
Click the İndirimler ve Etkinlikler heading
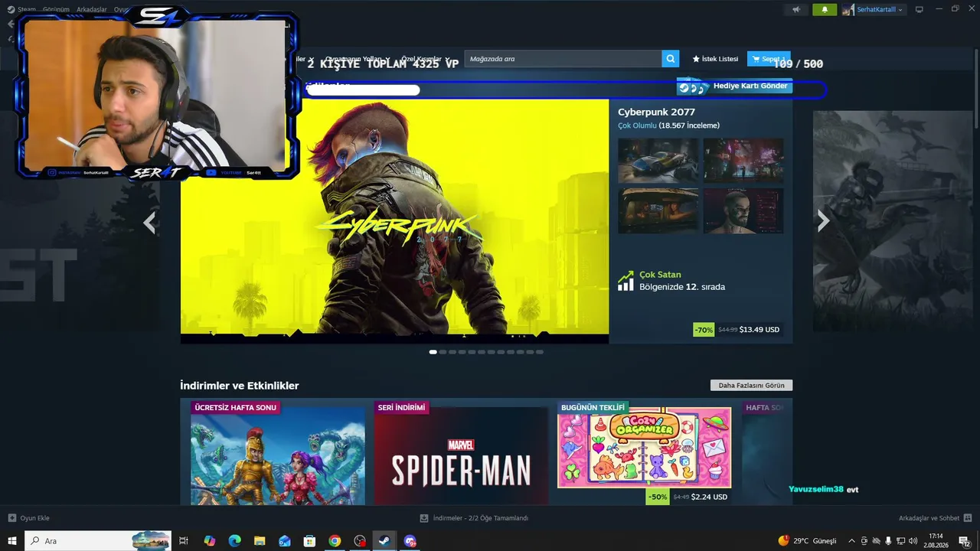(240, 386)
